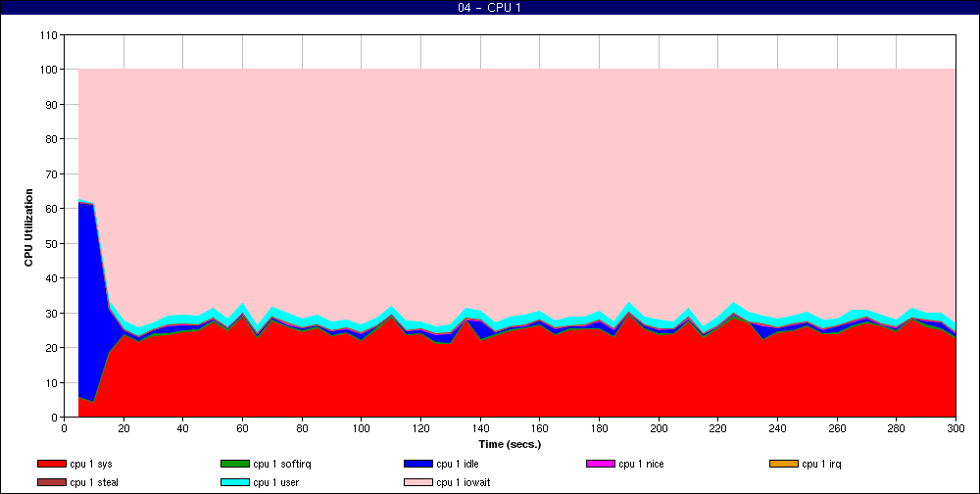
Task: Click the red cpu 1 sys legend swatch
Action: [x=51, y=464]
